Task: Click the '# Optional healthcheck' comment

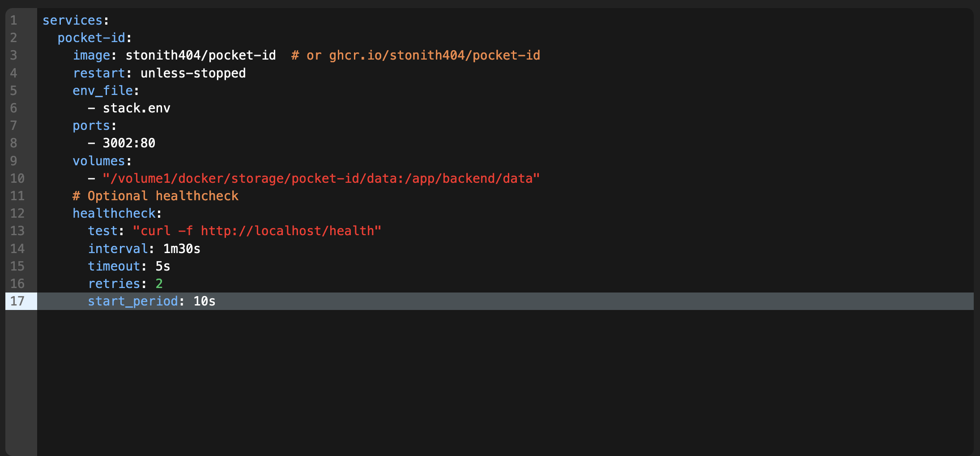Action: pos(155,196)
